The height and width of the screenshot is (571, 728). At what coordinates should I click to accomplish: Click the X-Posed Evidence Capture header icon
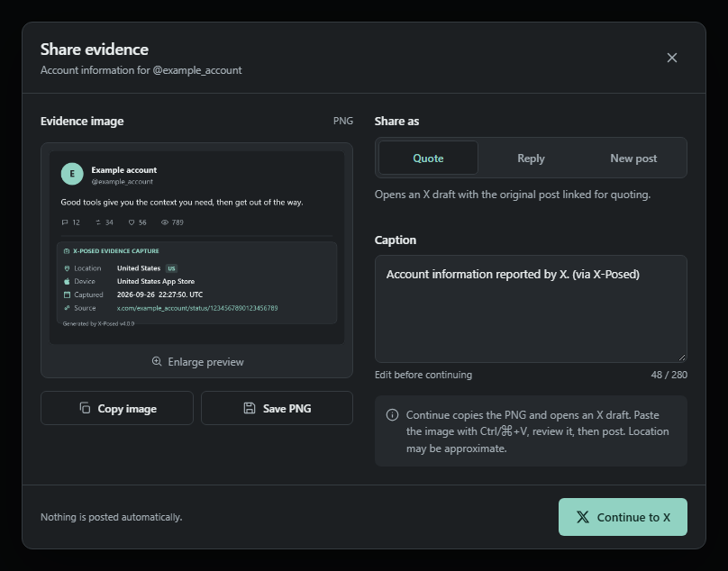click(67, 251)
